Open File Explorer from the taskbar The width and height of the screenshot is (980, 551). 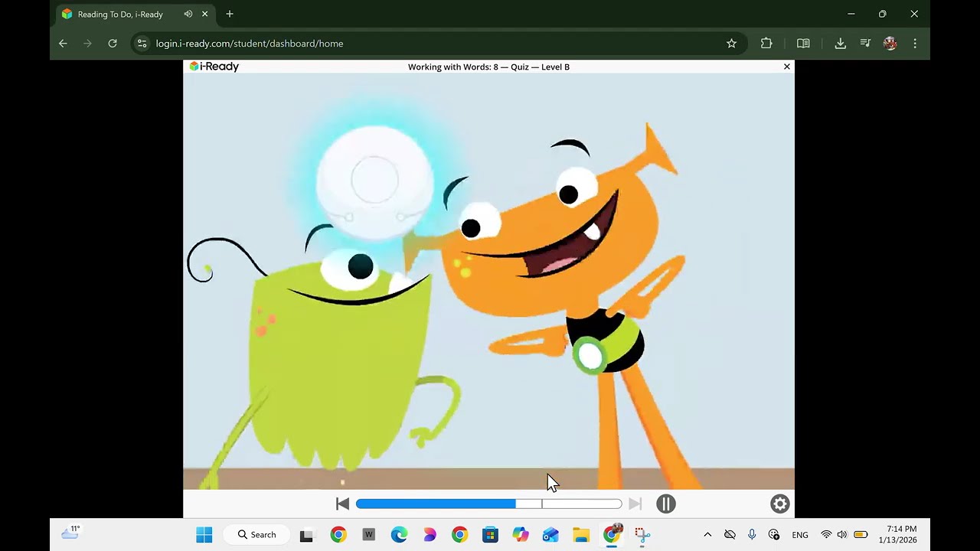coord(581,535)
